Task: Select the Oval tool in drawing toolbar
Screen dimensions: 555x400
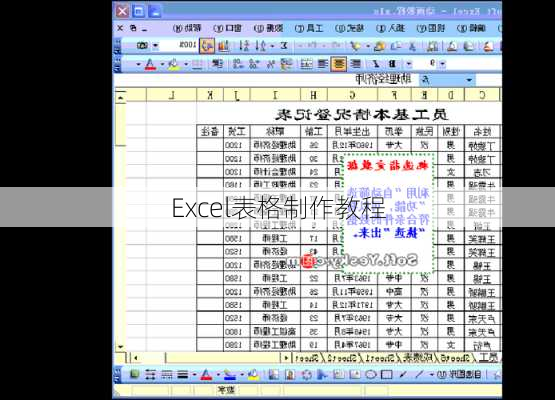Action: coord(371,374)
